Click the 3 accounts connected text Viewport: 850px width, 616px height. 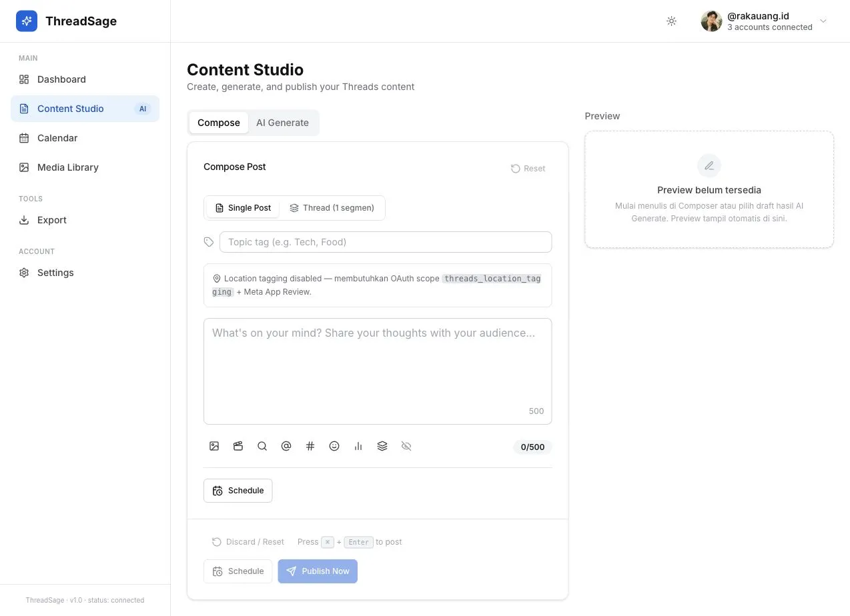coord(770,27)
